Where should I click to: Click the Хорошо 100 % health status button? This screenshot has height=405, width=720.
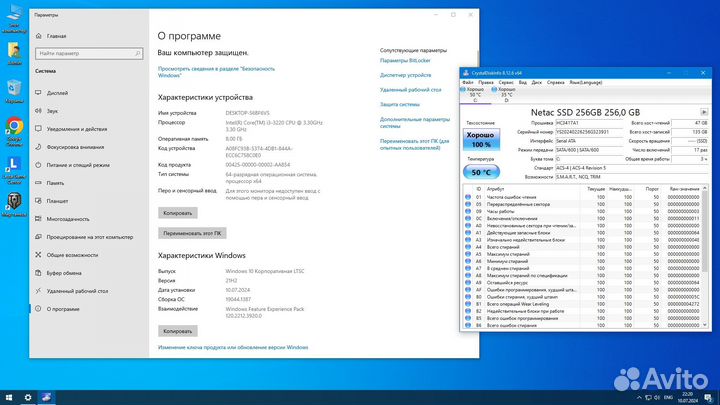481,140
